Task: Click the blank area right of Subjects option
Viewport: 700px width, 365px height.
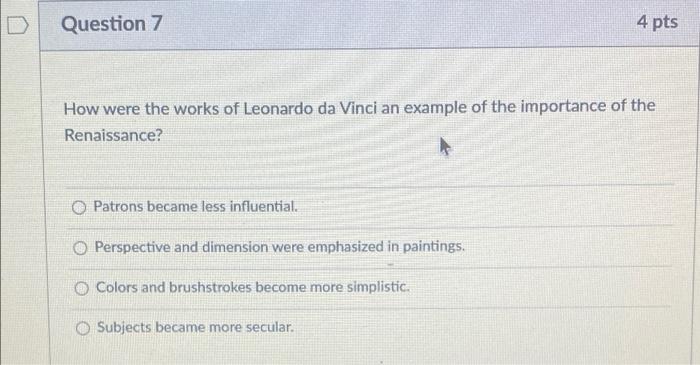Action: tap(482, 328)
